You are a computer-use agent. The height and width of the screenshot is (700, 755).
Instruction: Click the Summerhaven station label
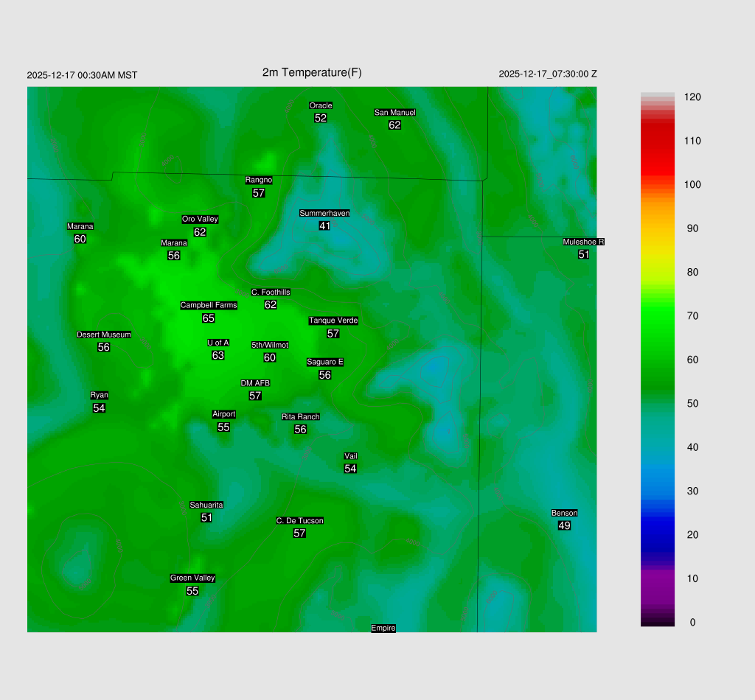pyautogui.click(x=324, y=213)
